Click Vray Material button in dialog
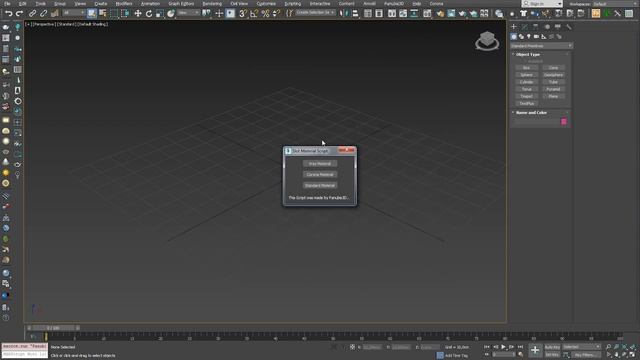The height and width of the screenshot is (360, 640). coord(320,164)
